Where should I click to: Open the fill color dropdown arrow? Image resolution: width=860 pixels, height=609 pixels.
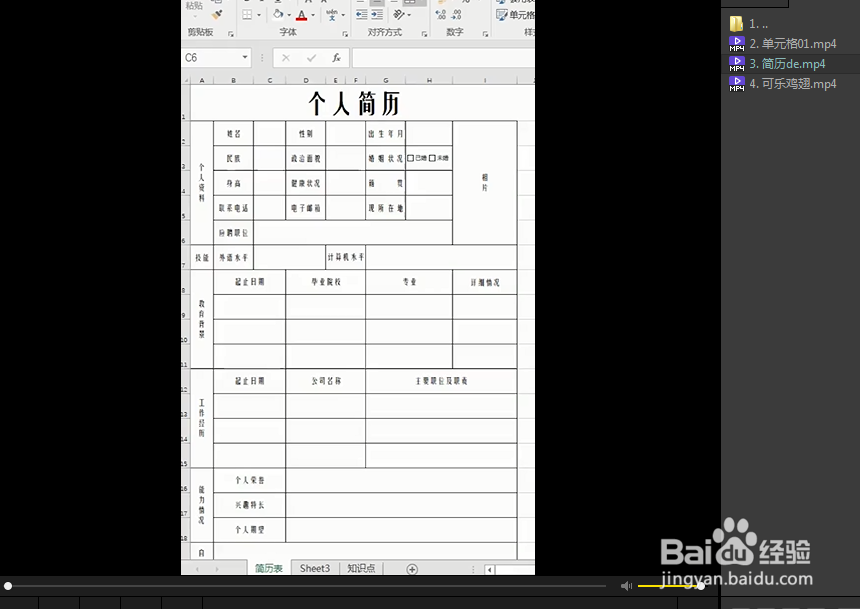click(289, 15)
